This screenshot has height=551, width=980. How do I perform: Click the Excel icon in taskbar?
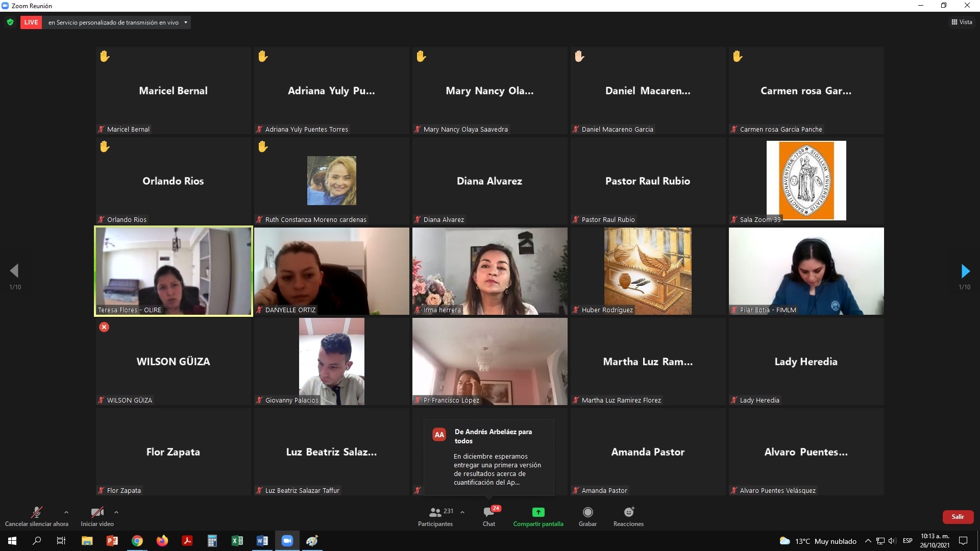click(237, 541)
